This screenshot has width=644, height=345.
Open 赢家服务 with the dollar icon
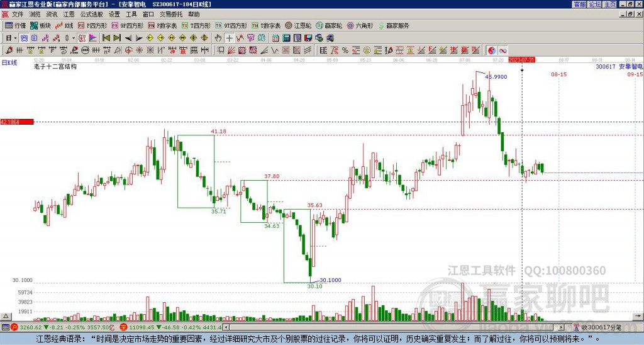tap(394, 25)
